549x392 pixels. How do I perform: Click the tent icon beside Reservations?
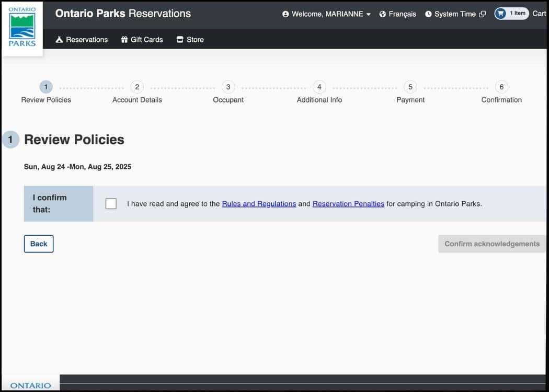[59, 40]
